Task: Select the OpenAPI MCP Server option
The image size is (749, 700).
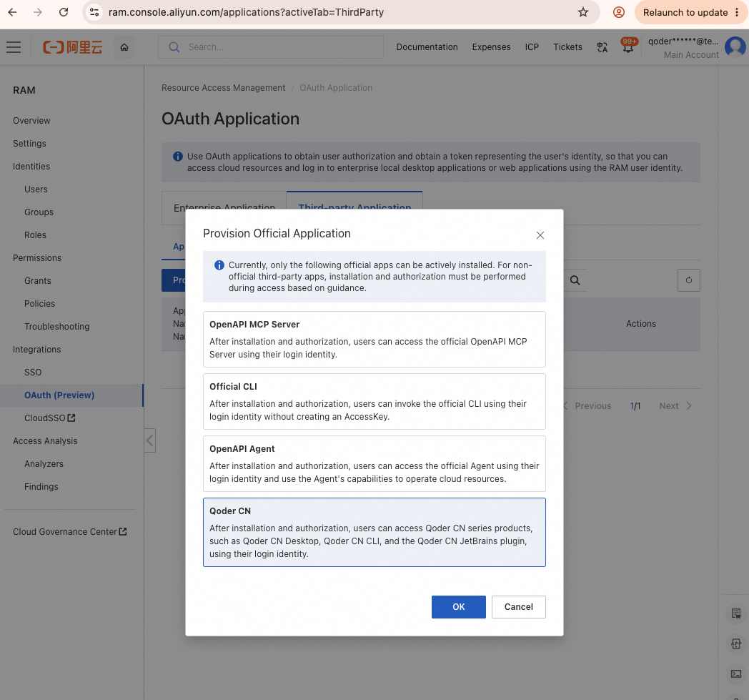Action: [374, 339]
